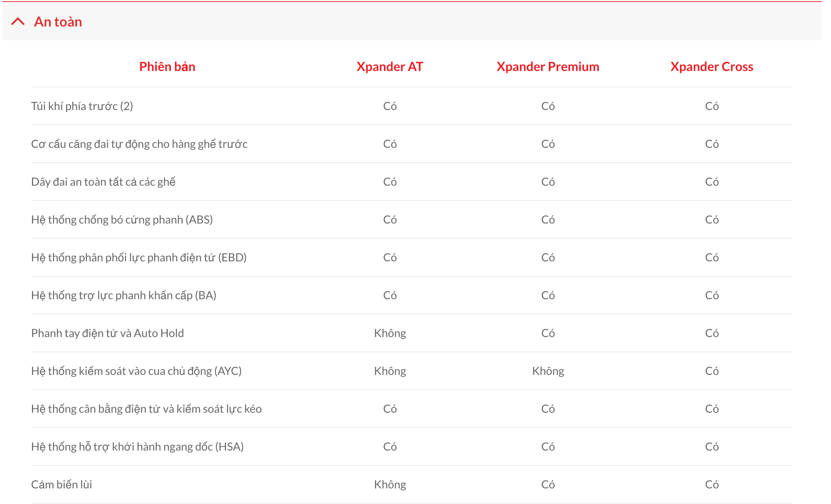831x504 pixels.
Task: Click the ABS anti-lock brake row label
Action: pos(122,220)
